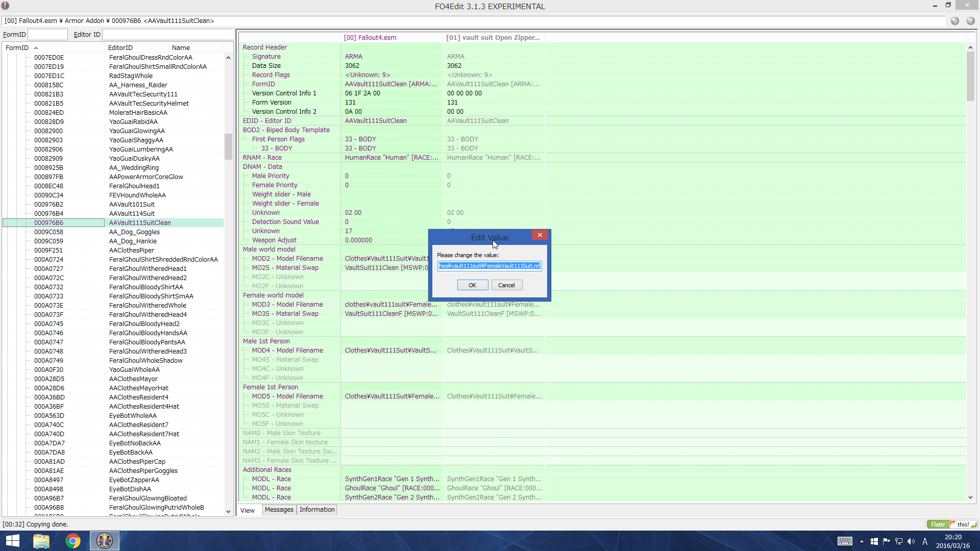Click the Editor ID filter field
The image size is (980, 551).
tap(167, 34)
